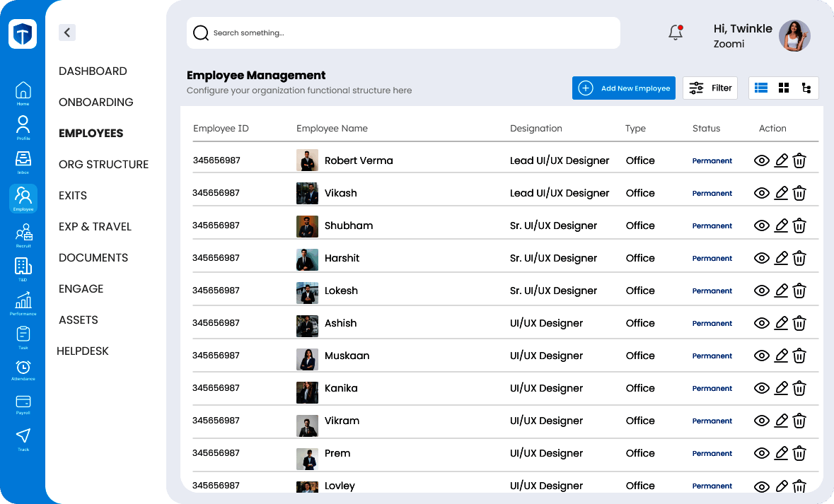
Task: Click the Payroll card icon
Action: tap(23, 402)
